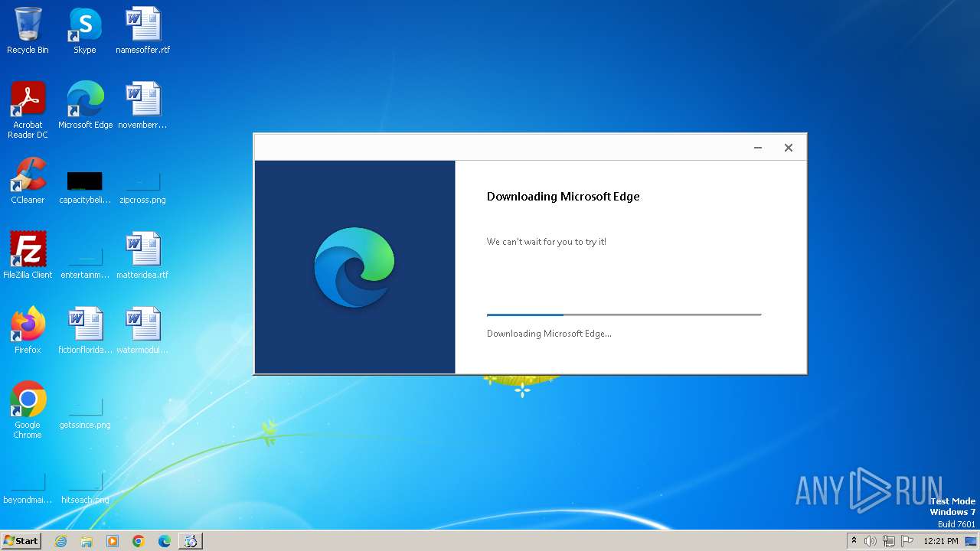Activate the Edge installer taskbar button
Viewport: 980px width, 551px height.
(x=191, y=541)
